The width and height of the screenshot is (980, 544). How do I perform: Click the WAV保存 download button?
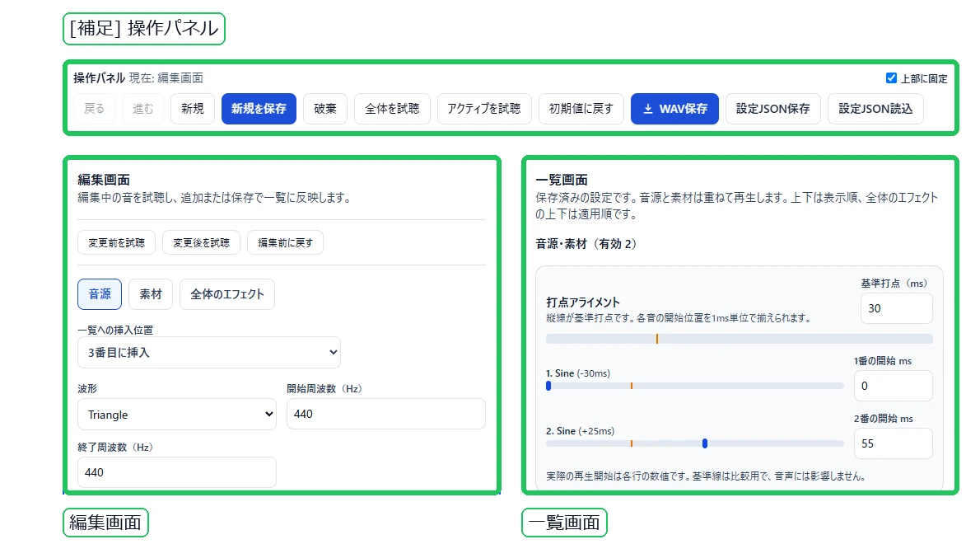pyautogui.click(x=674, y=109)
